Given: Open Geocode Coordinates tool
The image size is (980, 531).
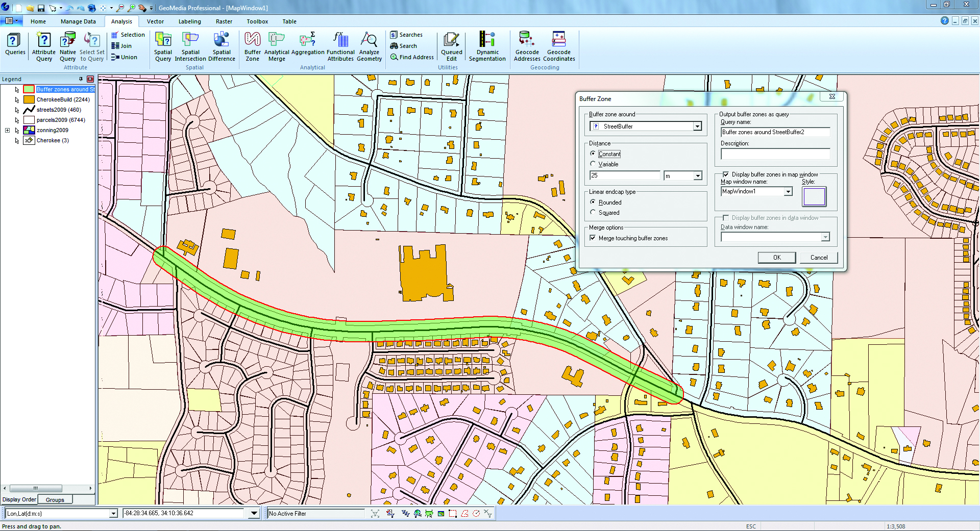Looking at the screenshot, I should [559, 46].
